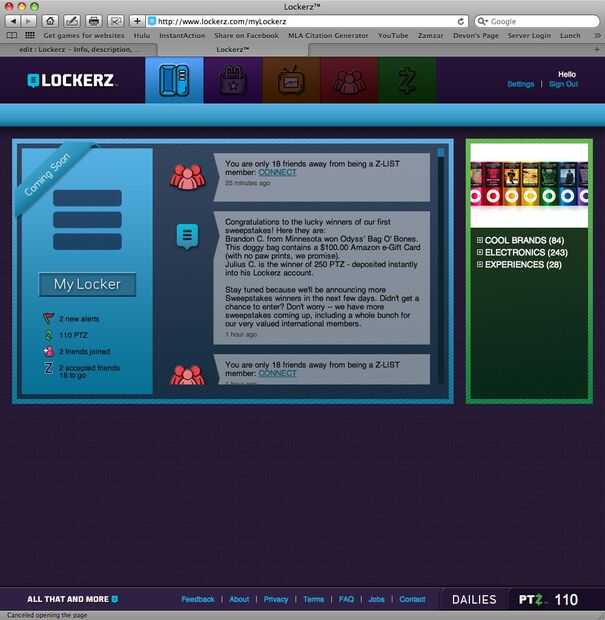
Task: Click DAILIES in the footer
Action: [x=474, y=599]
